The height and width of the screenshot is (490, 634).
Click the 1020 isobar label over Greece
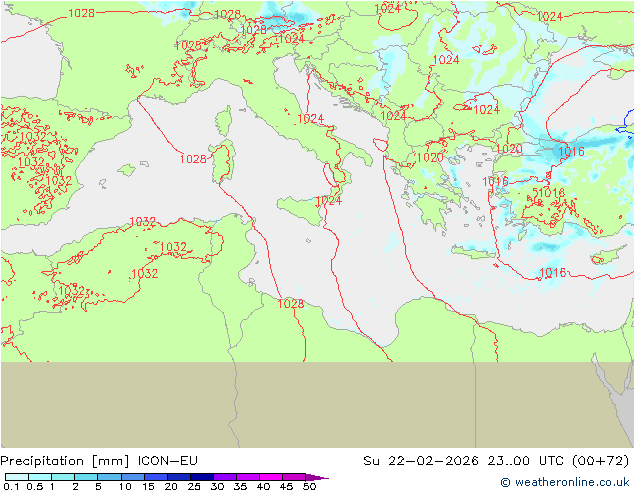point(429,158)
